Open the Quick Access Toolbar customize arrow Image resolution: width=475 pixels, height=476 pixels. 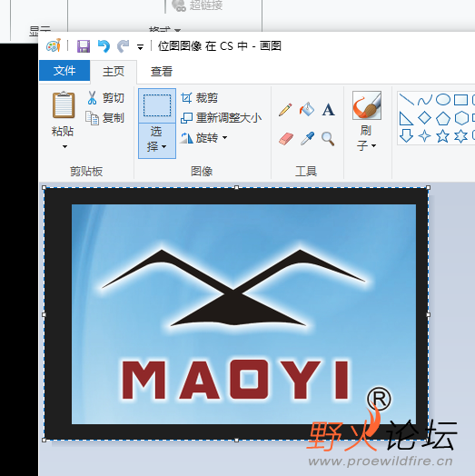point(140,47)
